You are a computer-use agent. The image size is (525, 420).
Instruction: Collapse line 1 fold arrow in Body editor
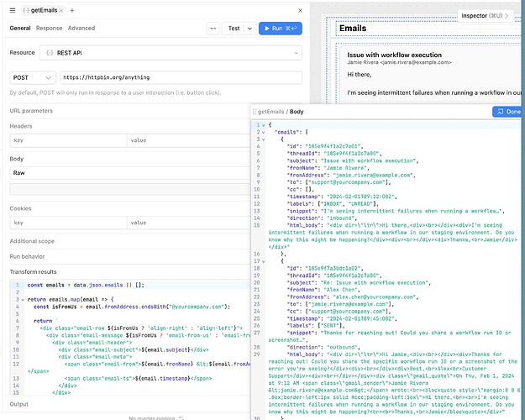coord(265,124)
